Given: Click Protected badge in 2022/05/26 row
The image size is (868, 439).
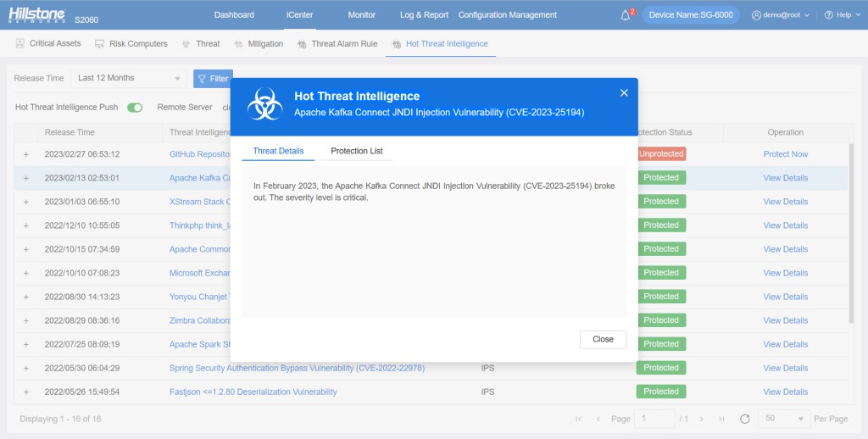Looking at the screenshot, I should click(661, 392).
